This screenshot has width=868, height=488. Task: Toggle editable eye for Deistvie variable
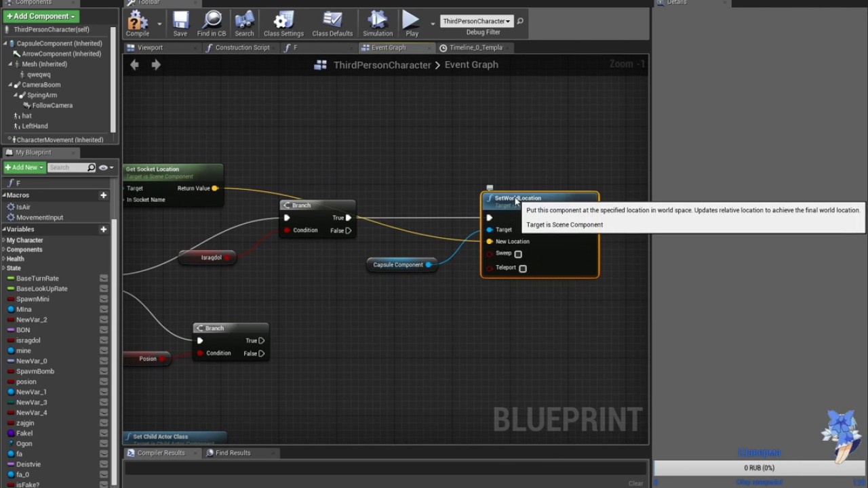pos(104,464)
